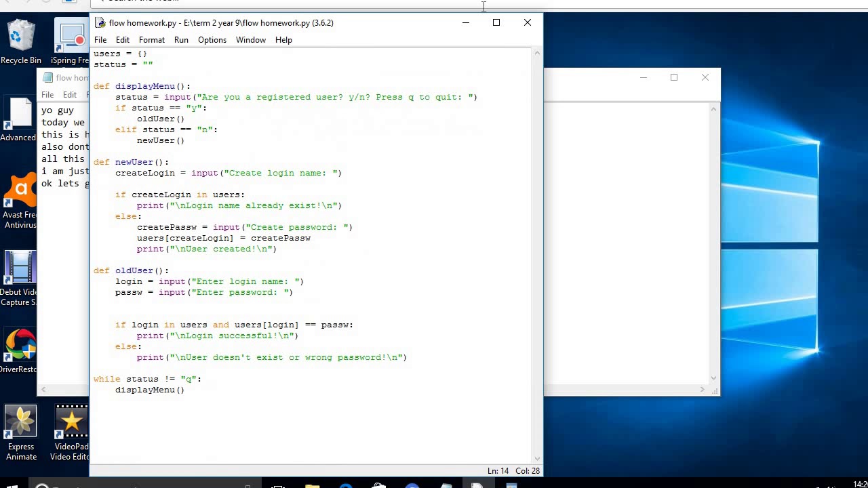868x488 pixels.
Task: Click the IDLE window title bar icon
Action: [100, 23]
